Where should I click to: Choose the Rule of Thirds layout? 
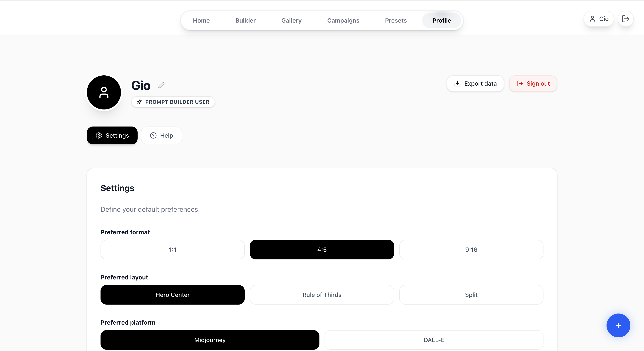click(x=322, y=295)
